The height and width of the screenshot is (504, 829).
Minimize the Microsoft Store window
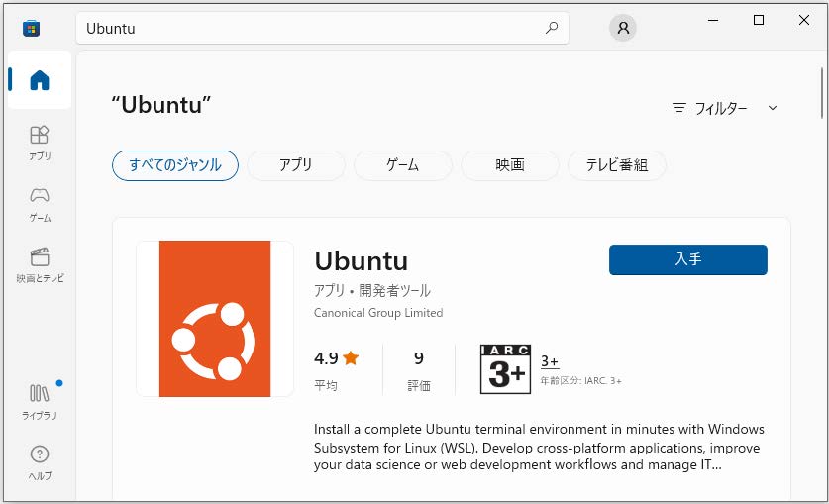pyautogui.click(x=713, y=20)
